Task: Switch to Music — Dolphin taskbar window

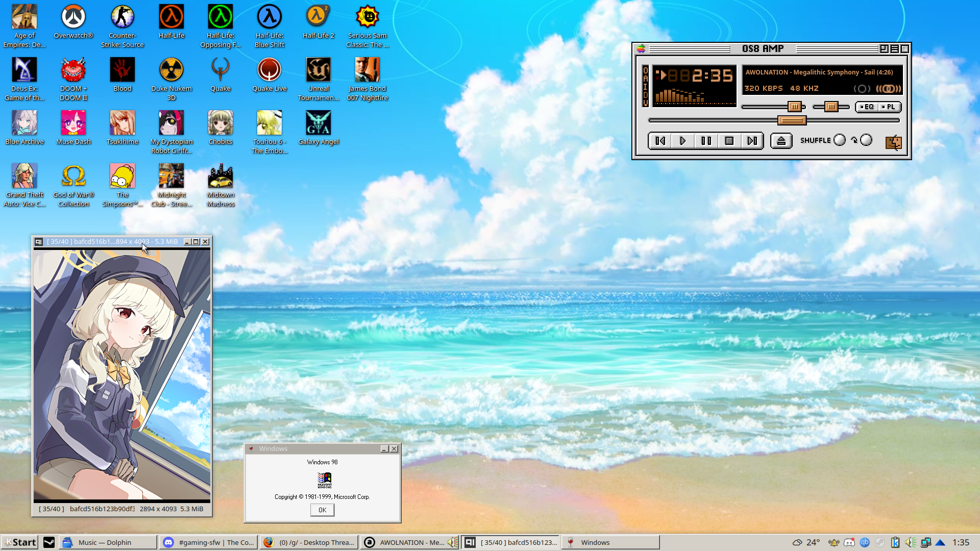Action: tap(108, 542)
